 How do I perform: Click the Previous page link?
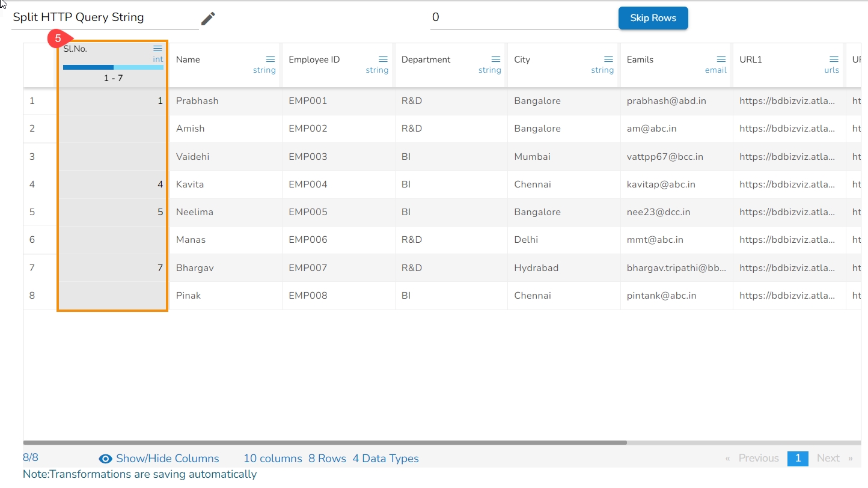(758, 459)
